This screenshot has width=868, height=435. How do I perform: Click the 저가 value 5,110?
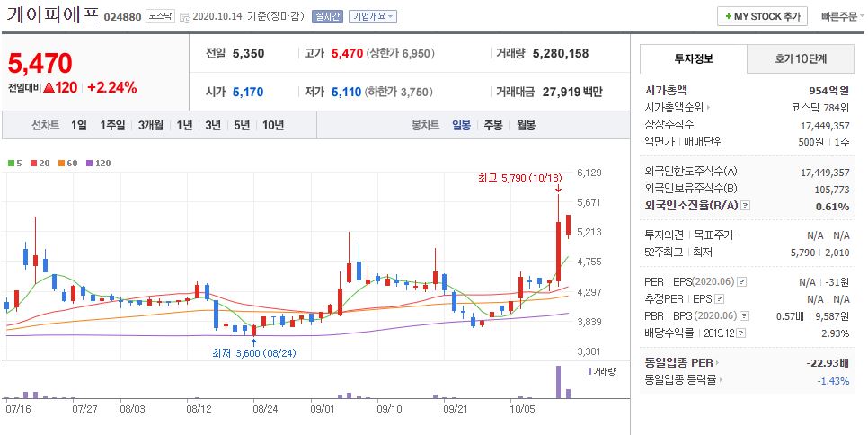(x=347, y=92)
